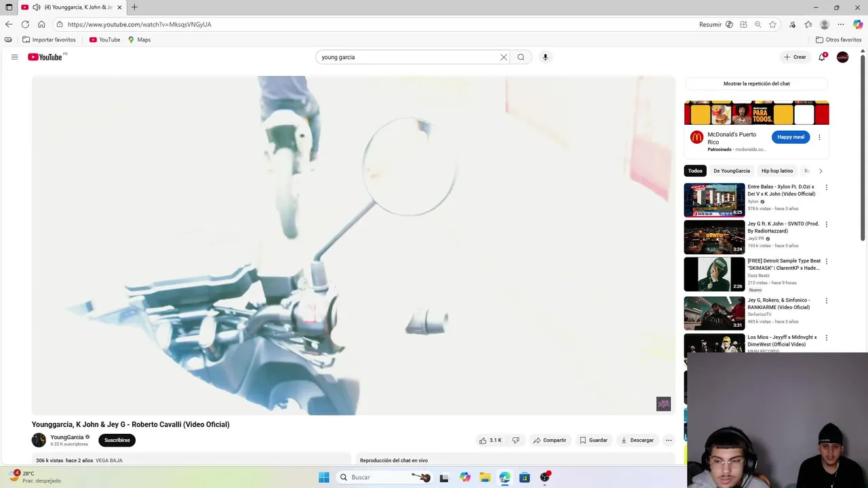Click the browser address bar URL
The image size is (868, 488).
(140, 24)
